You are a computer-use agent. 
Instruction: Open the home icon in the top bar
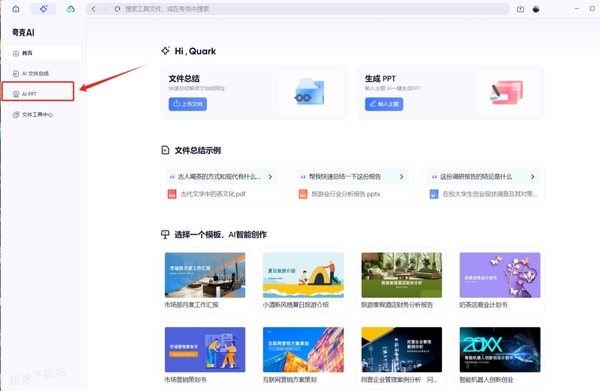(x=16, y=9)
